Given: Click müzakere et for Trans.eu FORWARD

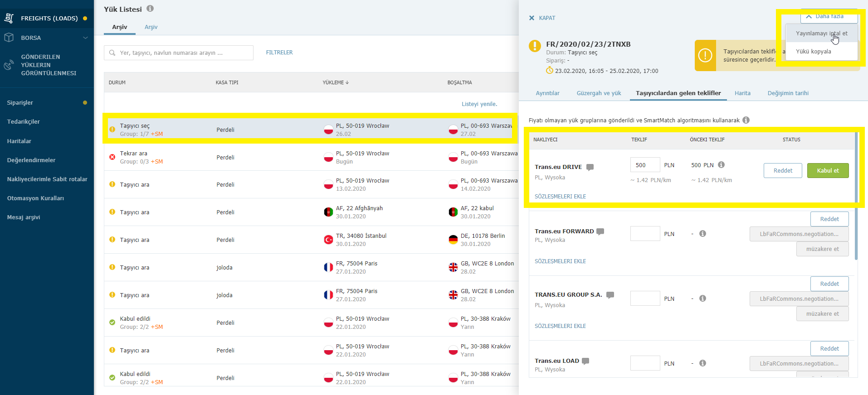Looking at the screenshot, I should pyautogui.click(x=822, y=249).
